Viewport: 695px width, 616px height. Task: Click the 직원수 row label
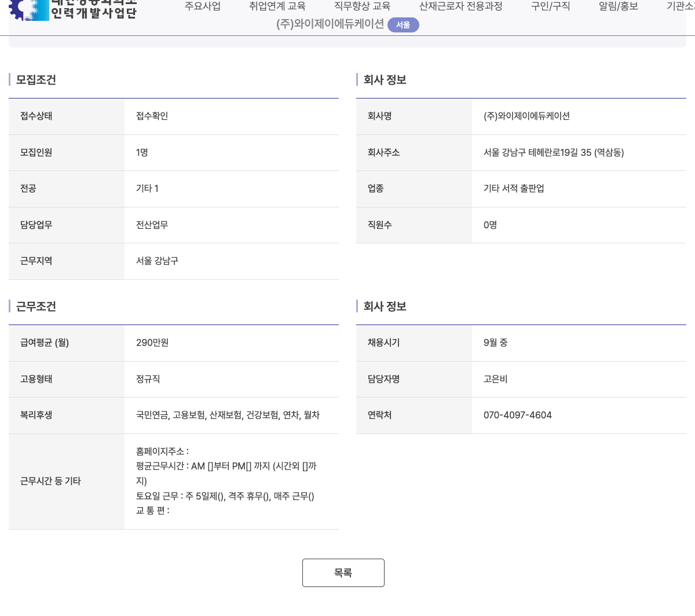tap(380, 225)
